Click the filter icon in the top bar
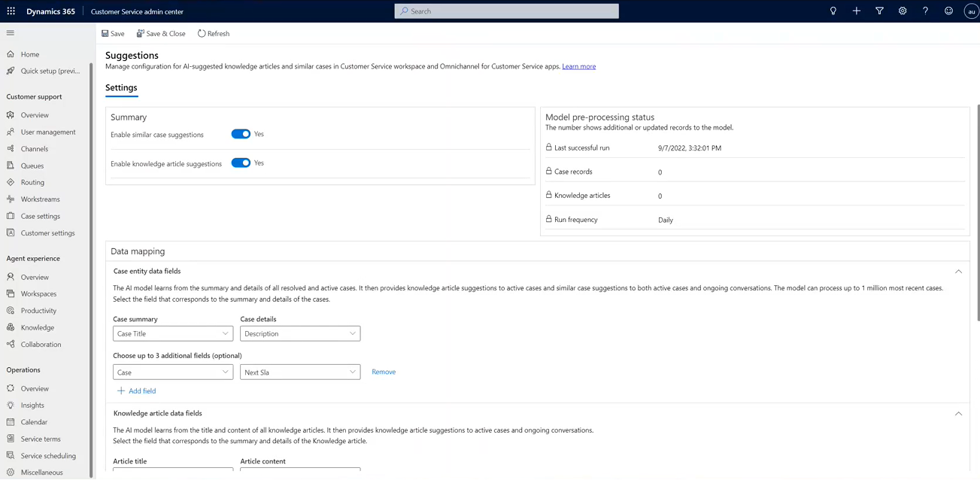980x480 pixels. coord(879,11)
